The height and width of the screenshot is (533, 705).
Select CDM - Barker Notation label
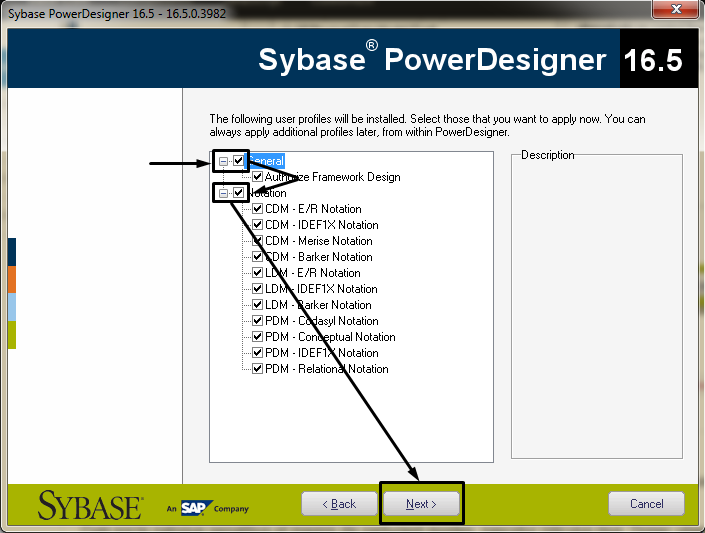click(319, 257)
